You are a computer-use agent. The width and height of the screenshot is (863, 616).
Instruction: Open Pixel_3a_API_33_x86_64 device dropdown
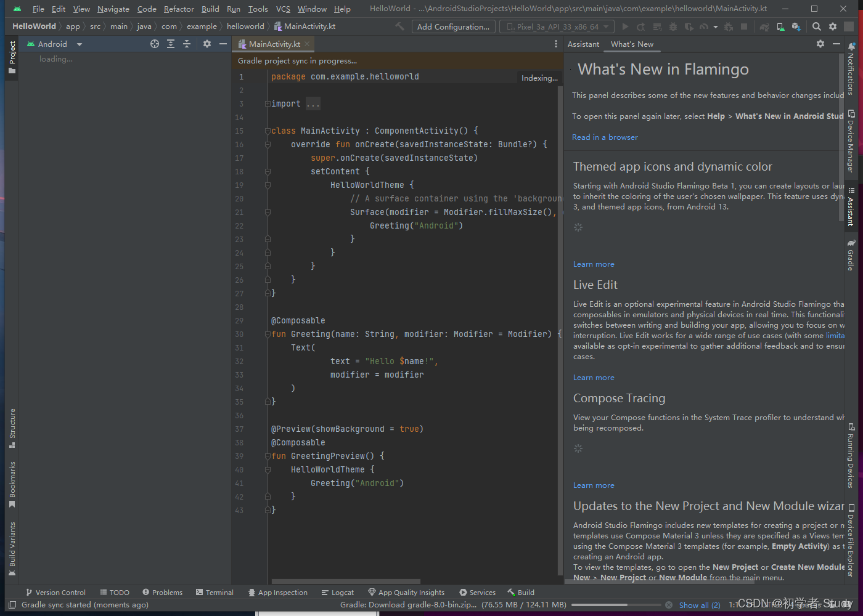557,26
